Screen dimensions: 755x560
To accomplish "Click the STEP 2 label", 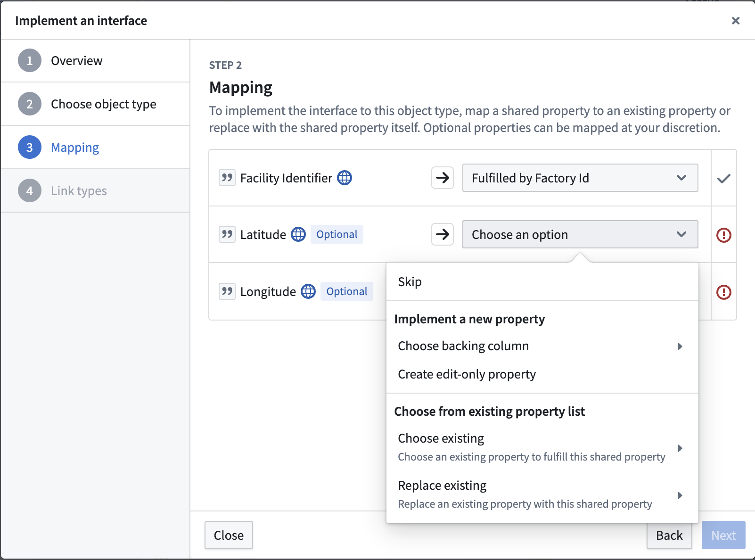I will pos(225,65).
